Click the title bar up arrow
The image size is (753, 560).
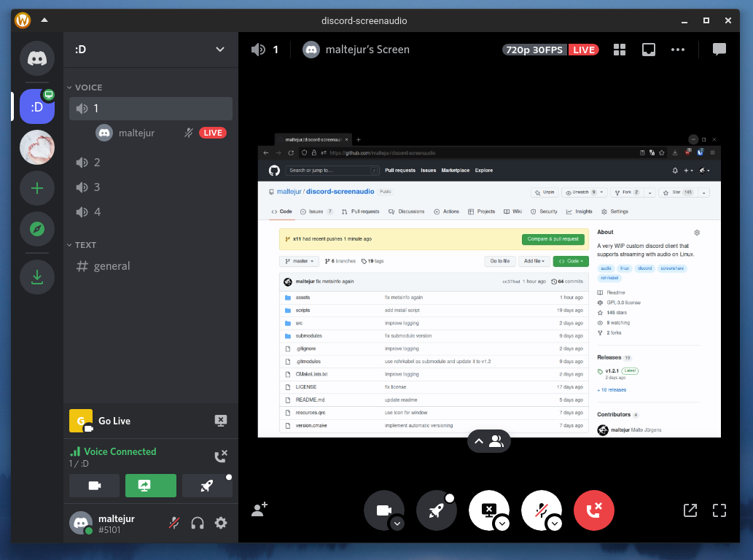[x=44, y=20]
